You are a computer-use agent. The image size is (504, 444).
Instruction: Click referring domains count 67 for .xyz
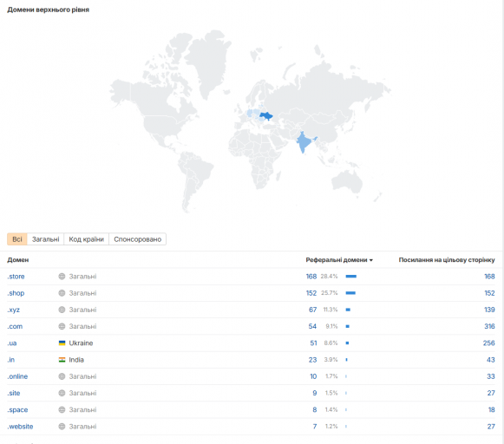(x=313, y=310)
